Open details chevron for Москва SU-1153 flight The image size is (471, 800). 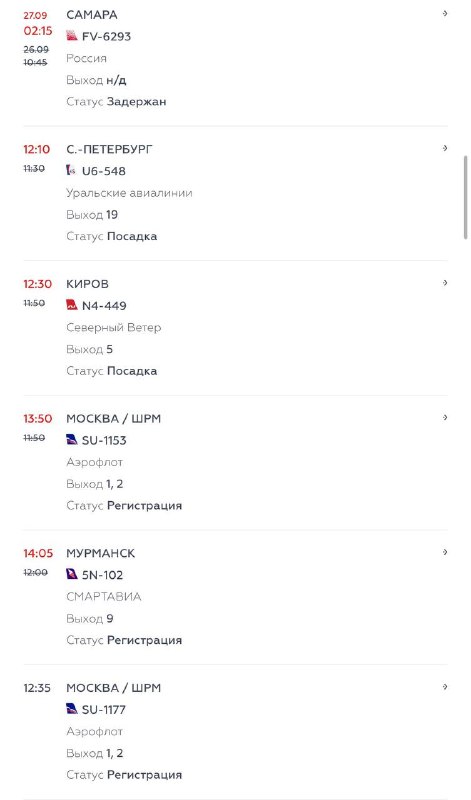point(445,418)
